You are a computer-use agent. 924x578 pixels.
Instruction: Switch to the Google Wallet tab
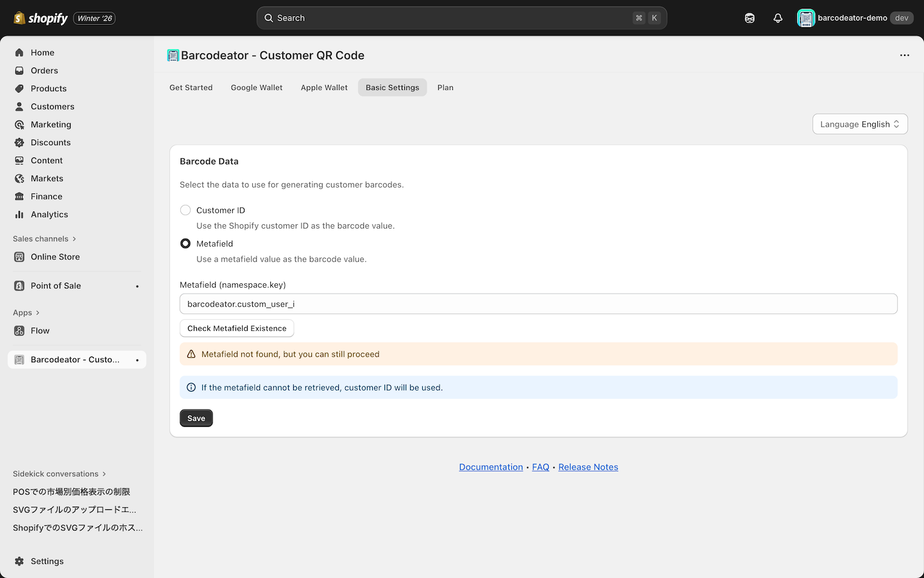[257, 87]
